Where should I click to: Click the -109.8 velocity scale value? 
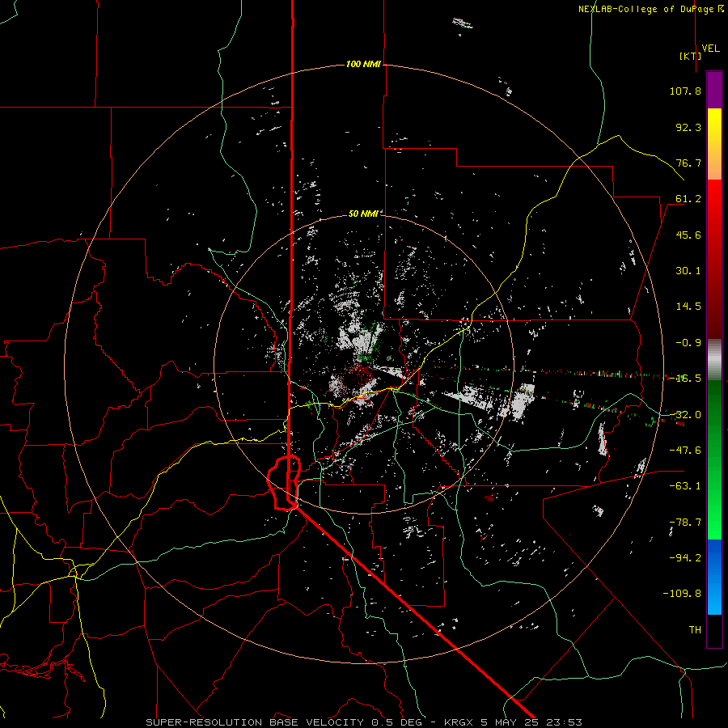(x=683, y=594)
